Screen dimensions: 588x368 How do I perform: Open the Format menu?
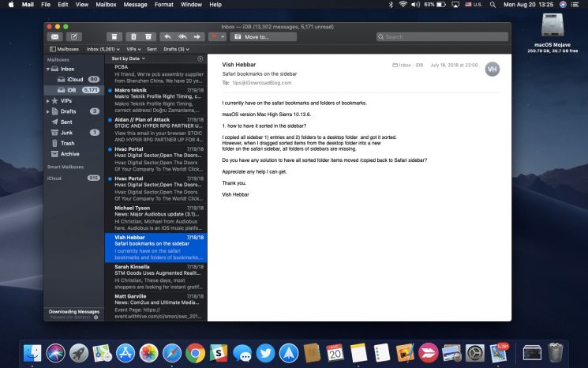(164, 5)
